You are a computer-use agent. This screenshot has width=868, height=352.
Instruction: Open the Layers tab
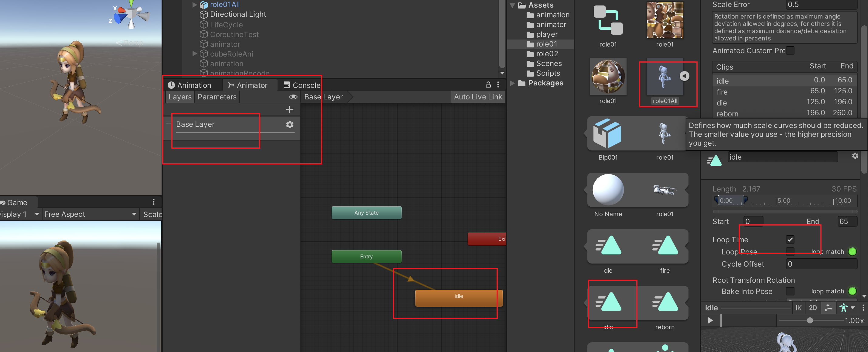point(180,97)
